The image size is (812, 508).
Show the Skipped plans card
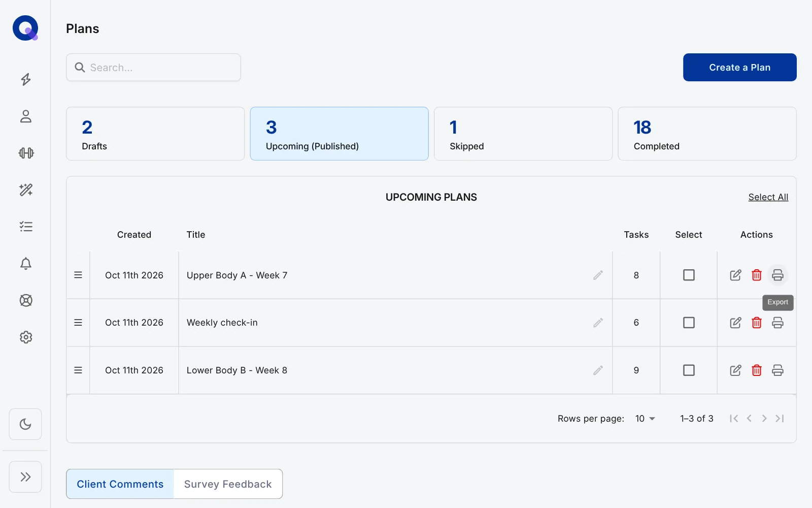523,134
